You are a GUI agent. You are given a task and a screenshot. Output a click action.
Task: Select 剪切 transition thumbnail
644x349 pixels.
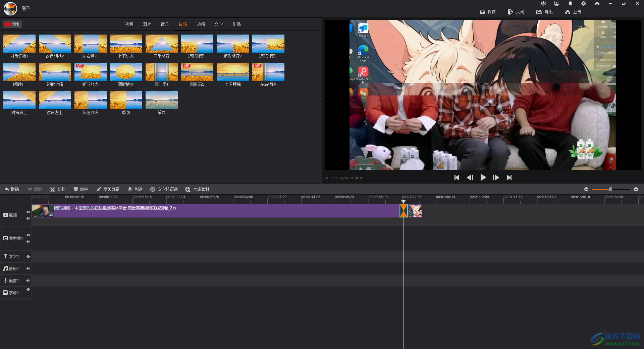coord(126,100)
